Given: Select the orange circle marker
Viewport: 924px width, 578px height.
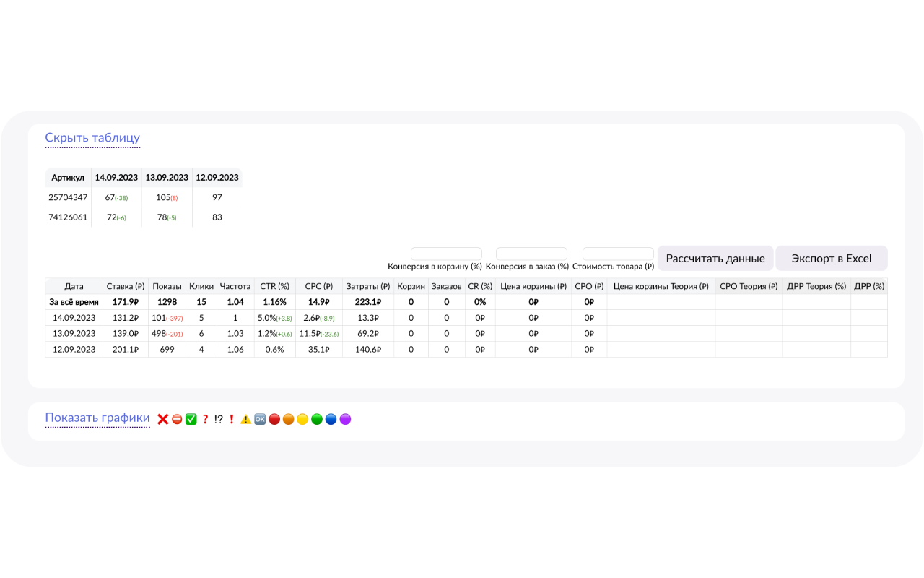Looking at the screenshot, I should pos(288,419).
